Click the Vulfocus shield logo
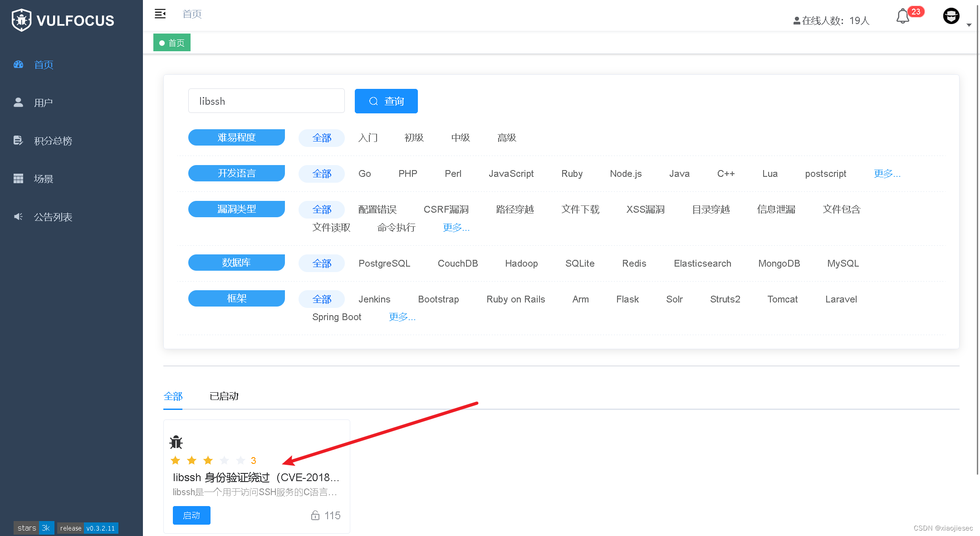Image resolution: width=980 pixels, height=536 pixels. [x=21, y=20]
